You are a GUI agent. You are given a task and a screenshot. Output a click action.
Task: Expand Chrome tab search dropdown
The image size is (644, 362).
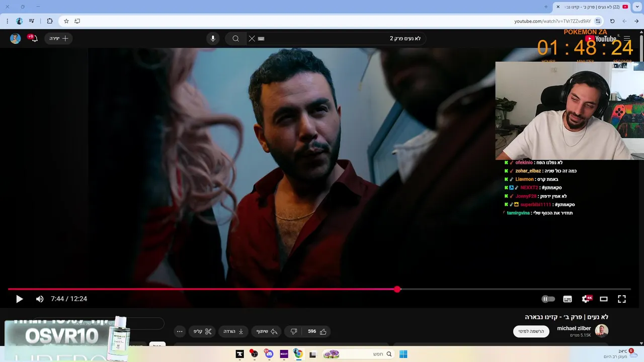coord(637,7)
